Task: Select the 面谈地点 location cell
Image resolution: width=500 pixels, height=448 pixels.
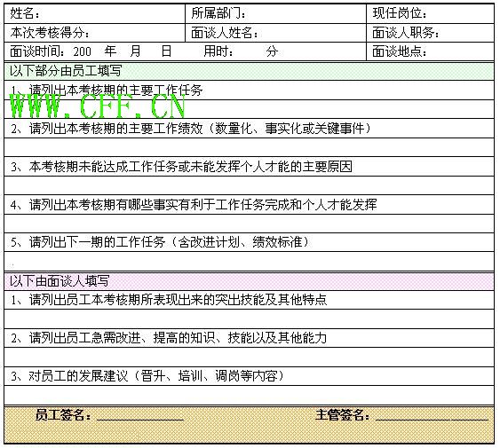Action: coord(430,51)
